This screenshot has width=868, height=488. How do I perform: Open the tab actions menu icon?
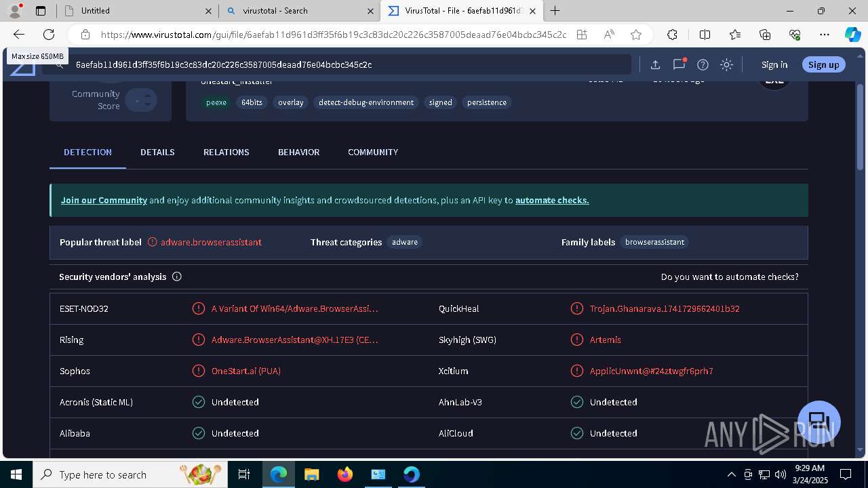click(x=41, y=11)
